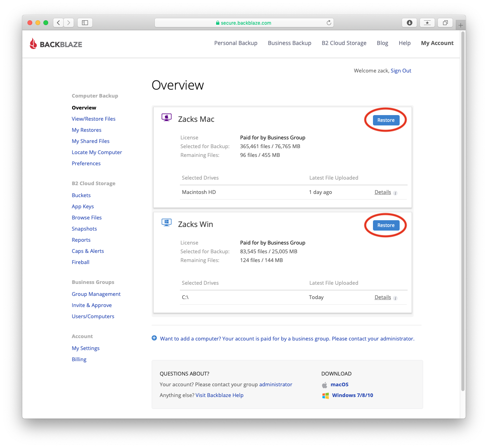Open Details for Macintosh HD drive
Image resolution: width=488 pixels, height=448 pixels.
383,192
